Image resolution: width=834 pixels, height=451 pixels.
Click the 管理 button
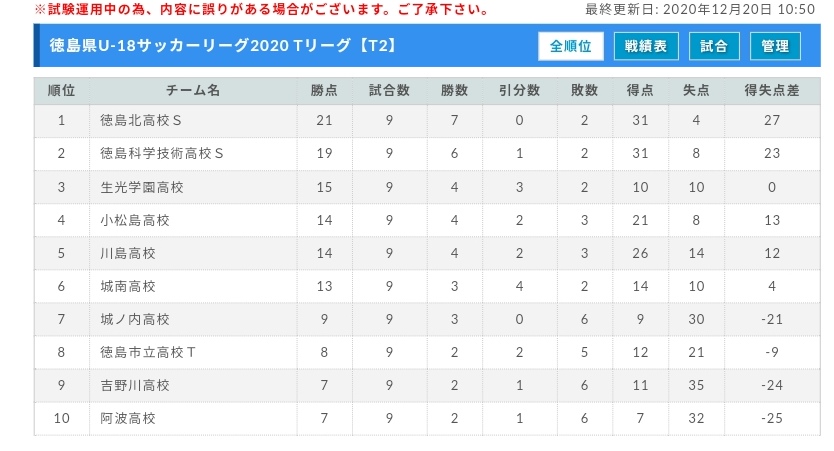point(775,46)
